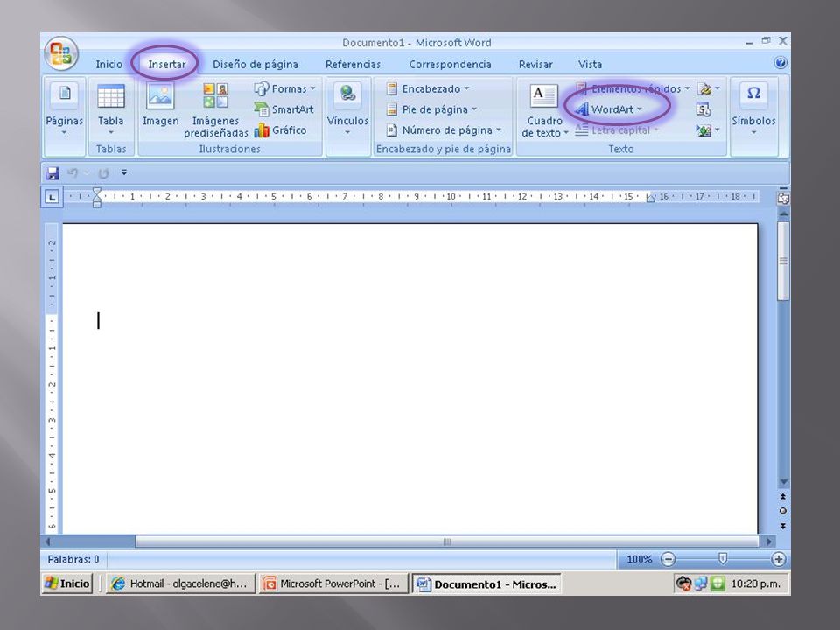The width and height of the screenshot is (840, 630).
Task: Click green shield tray icon
Action: pos(717,584)
